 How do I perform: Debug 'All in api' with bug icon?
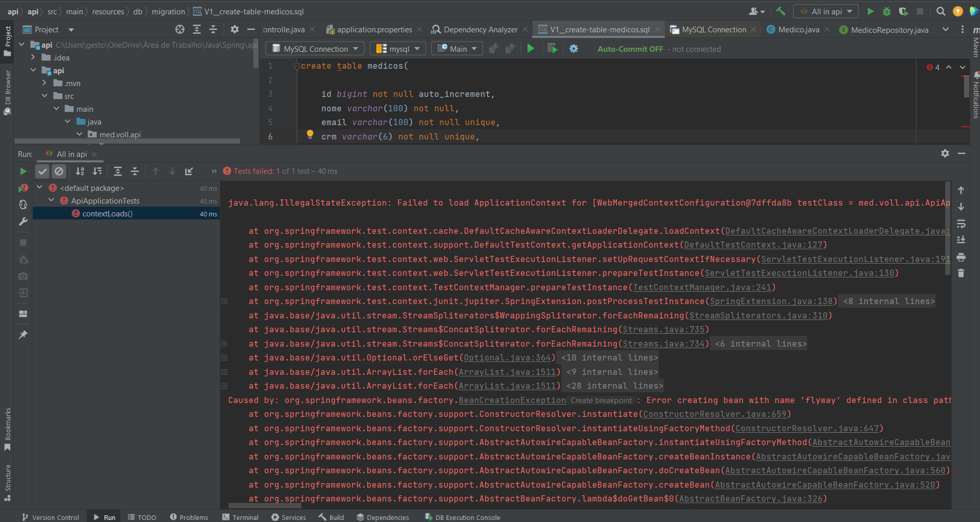click(887, 11)
